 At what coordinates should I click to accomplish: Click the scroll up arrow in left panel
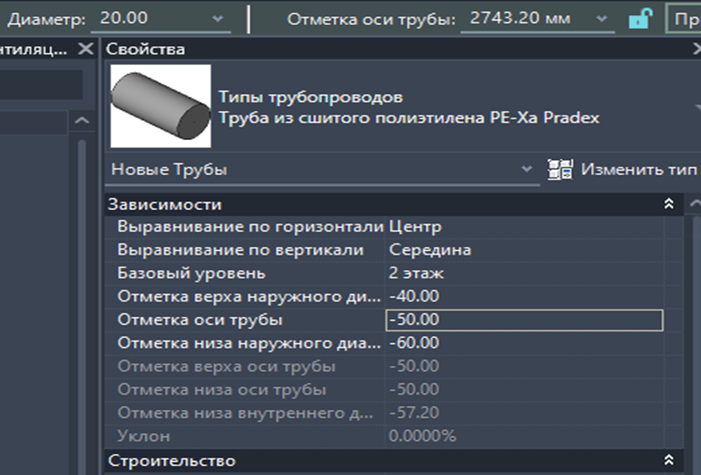[82, 120]
